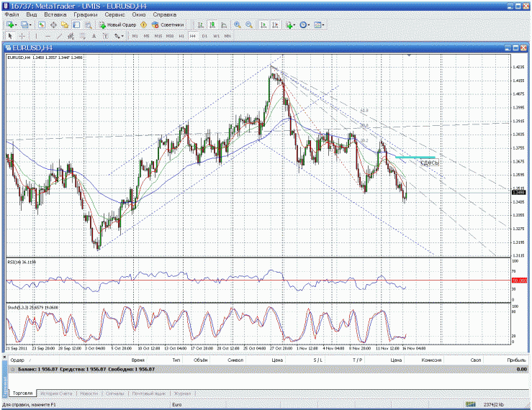Click the zoom in magnifier icon
Screen dimensions: 532x410
pyautogui.click(x=237, y=24)
